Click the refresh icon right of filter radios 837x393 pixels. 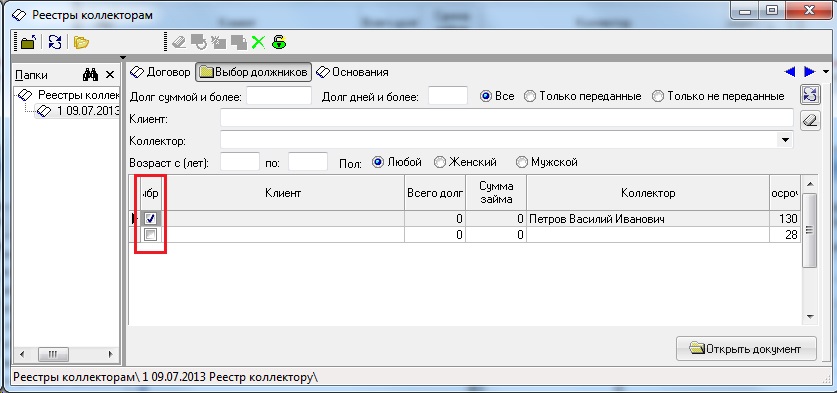tap(810, 95)
